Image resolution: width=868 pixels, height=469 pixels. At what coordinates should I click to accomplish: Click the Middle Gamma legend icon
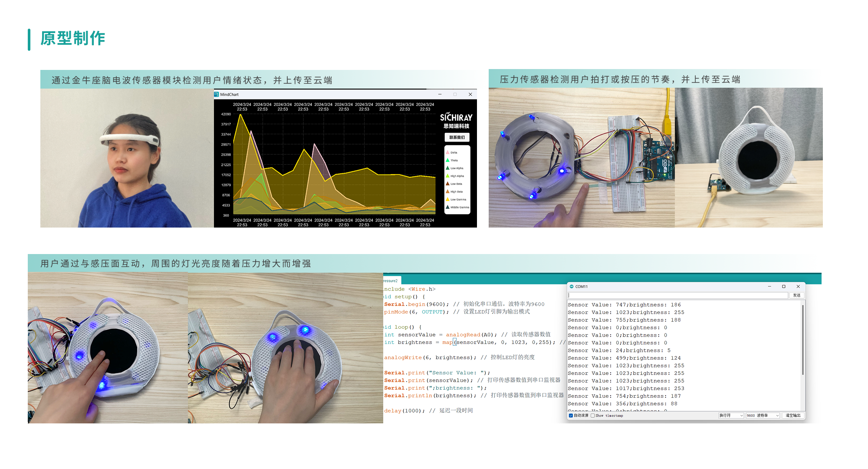click(447, 207)
